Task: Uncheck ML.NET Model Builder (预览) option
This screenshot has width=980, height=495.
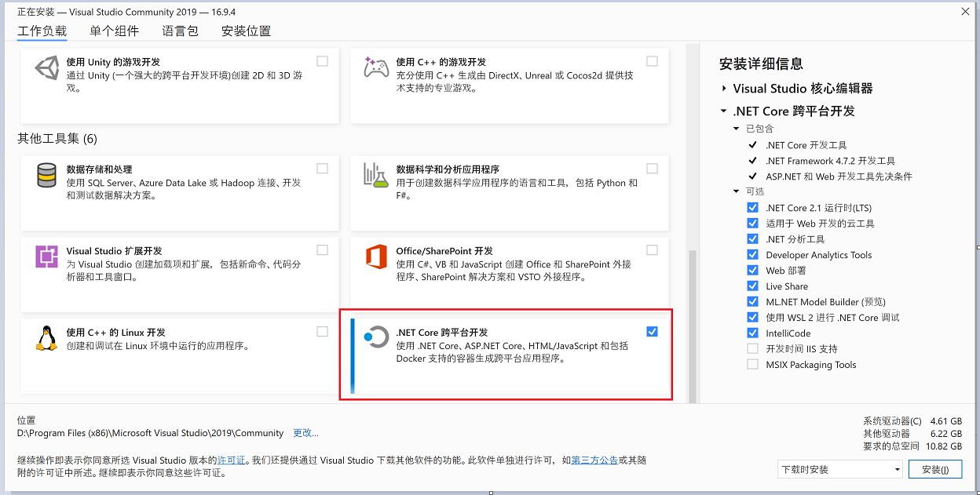Action: (x=753, y=302)
